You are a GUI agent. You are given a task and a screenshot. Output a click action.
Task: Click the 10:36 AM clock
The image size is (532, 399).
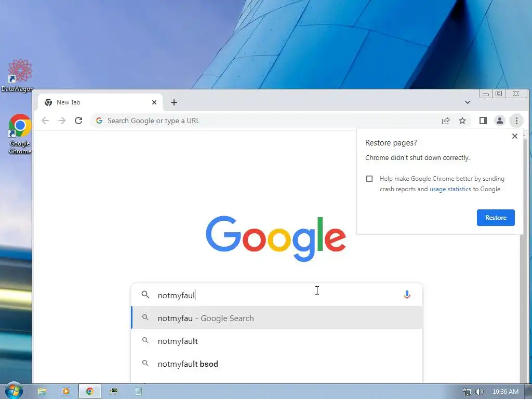coord(505,392)
